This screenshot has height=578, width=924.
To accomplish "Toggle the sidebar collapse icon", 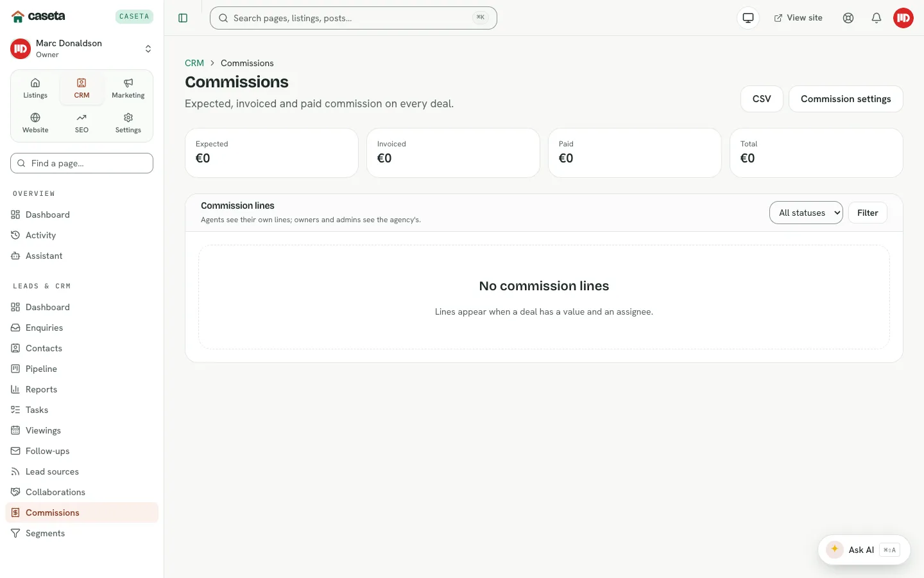I will [x=183, y=18].
